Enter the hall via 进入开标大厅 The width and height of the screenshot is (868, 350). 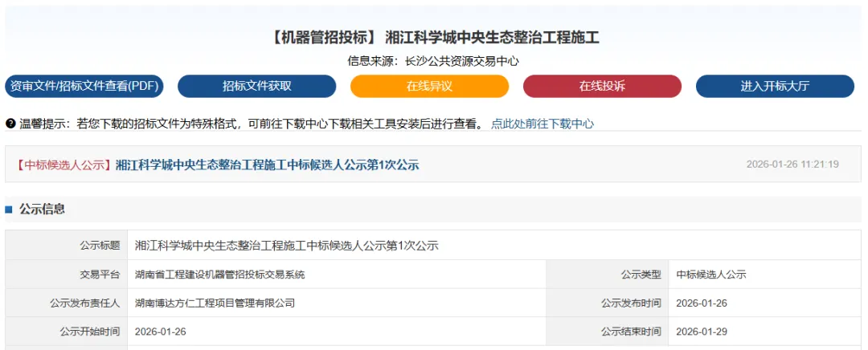pyautogui.click(x=775, y=86)
